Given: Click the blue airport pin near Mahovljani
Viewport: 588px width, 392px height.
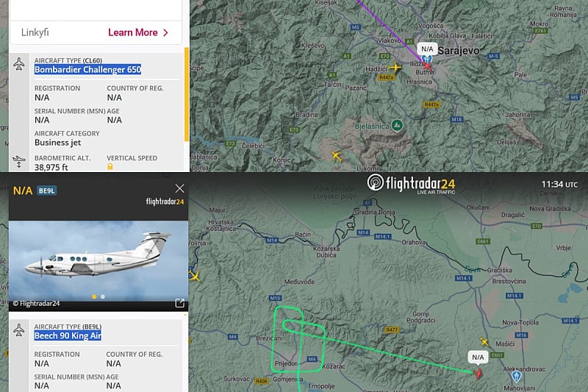Looking at the screenshot, I should (x=517, y=376).
